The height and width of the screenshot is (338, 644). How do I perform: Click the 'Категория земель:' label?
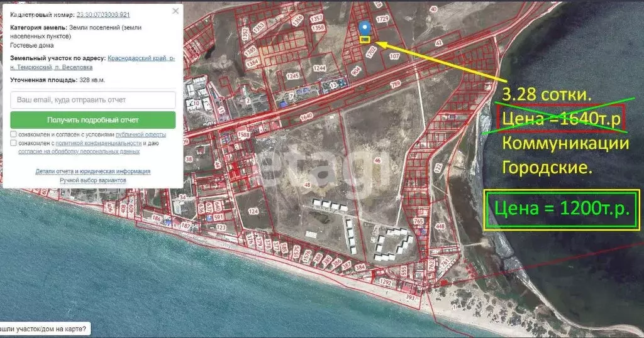point(38,28)
